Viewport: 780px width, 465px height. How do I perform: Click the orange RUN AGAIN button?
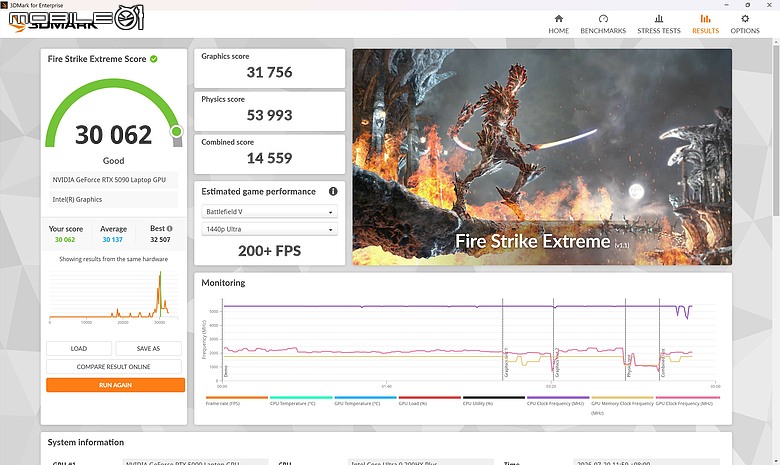pos(115,385)
